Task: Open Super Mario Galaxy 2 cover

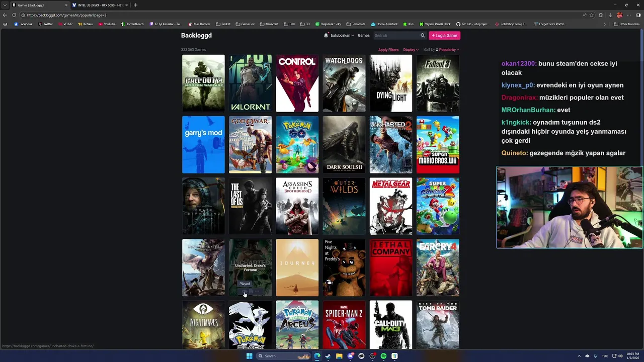Action: pyautogui.click(x=438, y=206)
